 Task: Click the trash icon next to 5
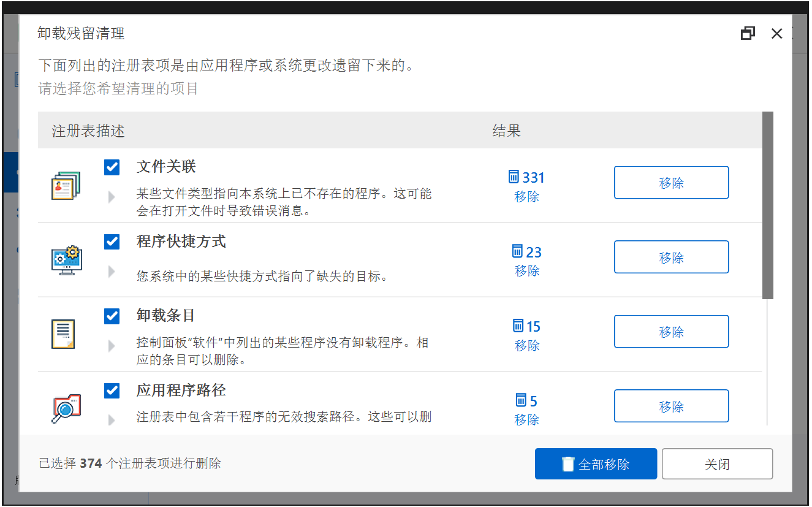[x=521, y=400]
